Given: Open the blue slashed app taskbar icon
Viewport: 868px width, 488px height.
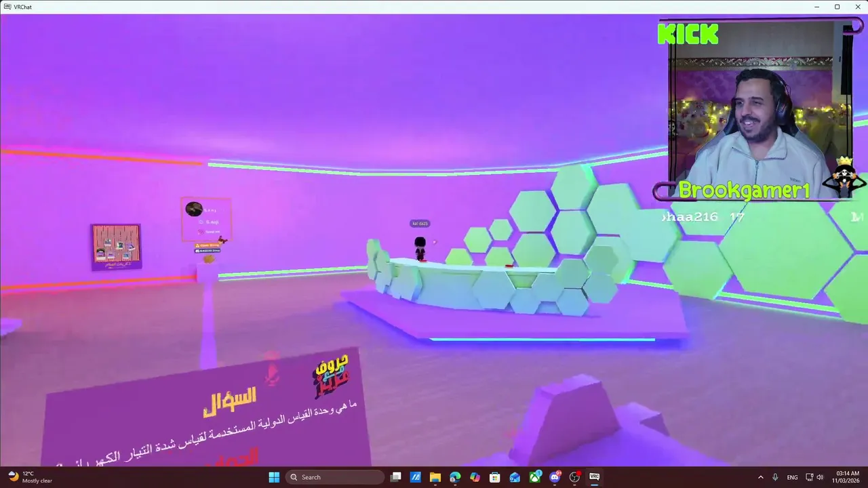Looking at the screenshot, I should coord(416,477).
